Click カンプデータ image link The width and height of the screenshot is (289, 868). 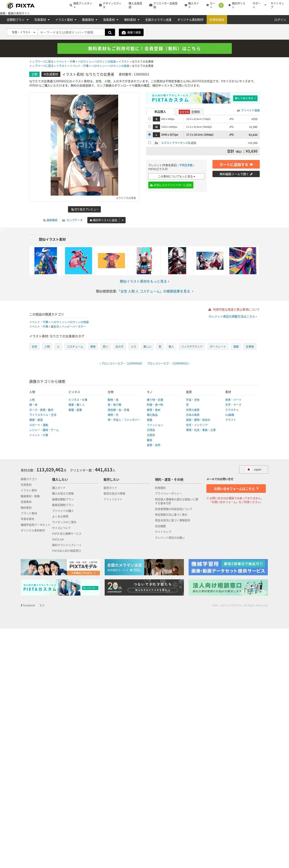pyautogui.click(x=72, y=220)
